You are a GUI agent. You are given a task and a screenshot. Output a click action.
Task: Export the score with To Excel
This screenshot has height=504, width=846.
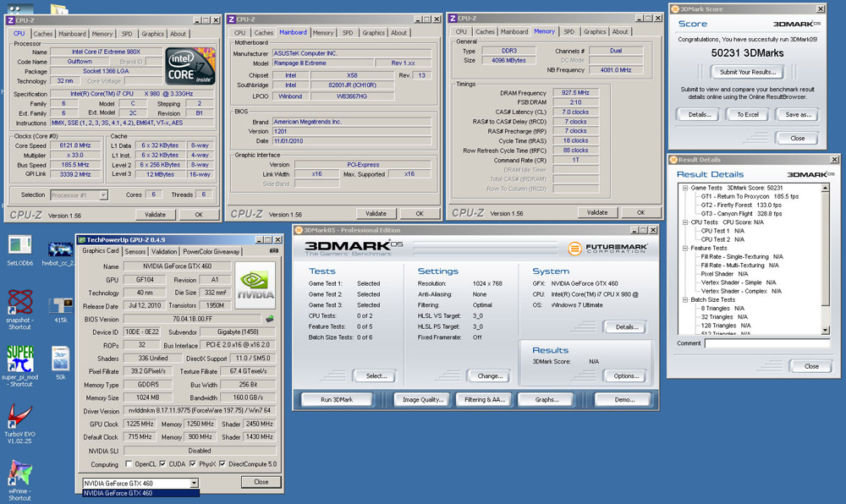pyautogui.click(x=748, y=114)
